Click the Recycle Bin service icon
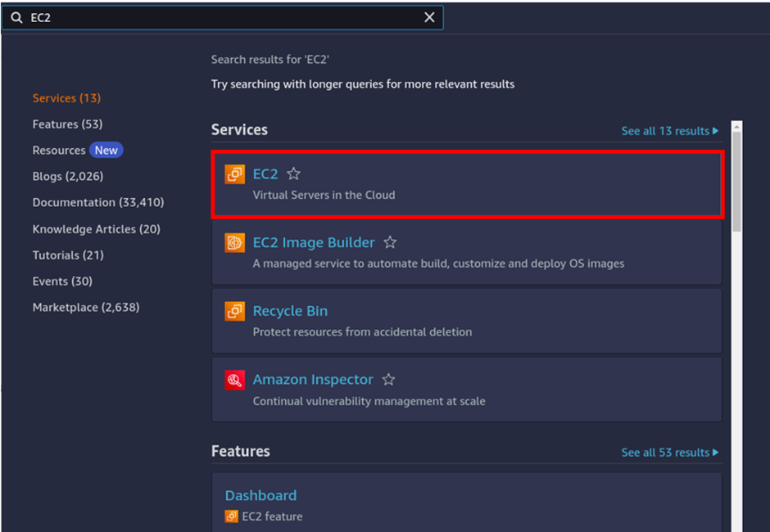This screenshot has width=770, height=532. pyautogui.click(x=235, y=311)
